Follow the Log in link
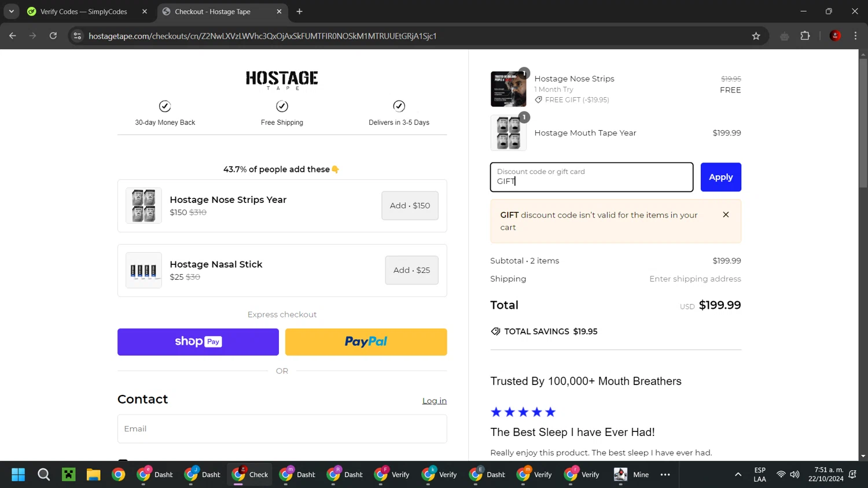868x488 pixels. point(435,401)
